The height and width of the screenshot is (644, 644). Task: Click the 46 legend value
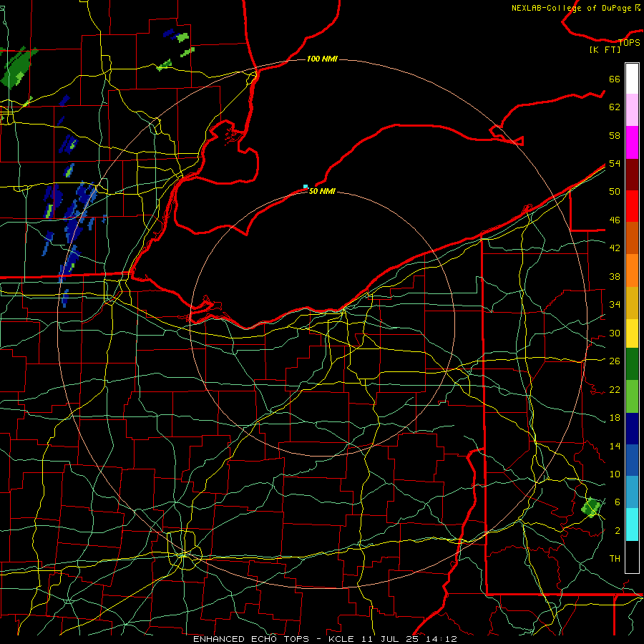pos(615,220)
